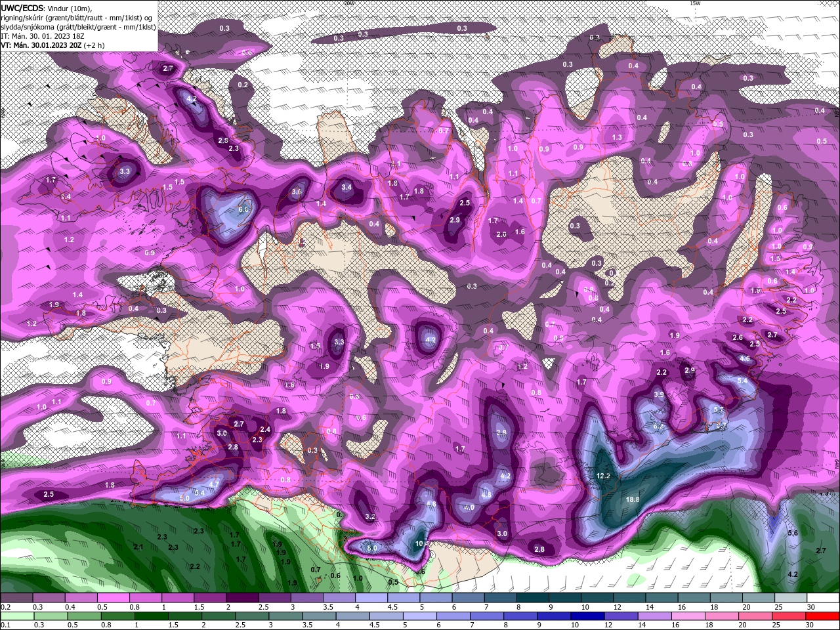
Task: Click the 8.0 value on the south coast
Action: pos(372,548)
